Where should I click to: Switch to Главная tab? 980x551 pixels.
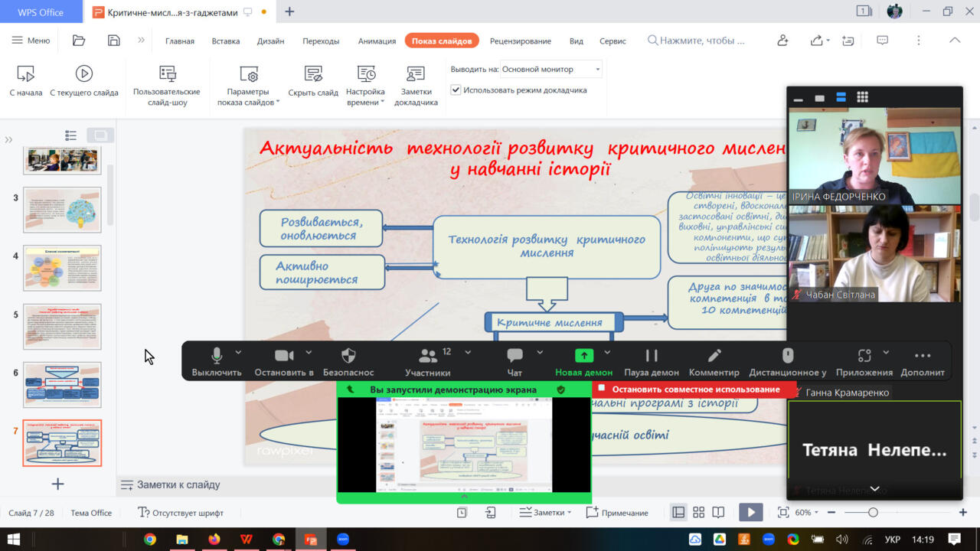coord(180,41)
